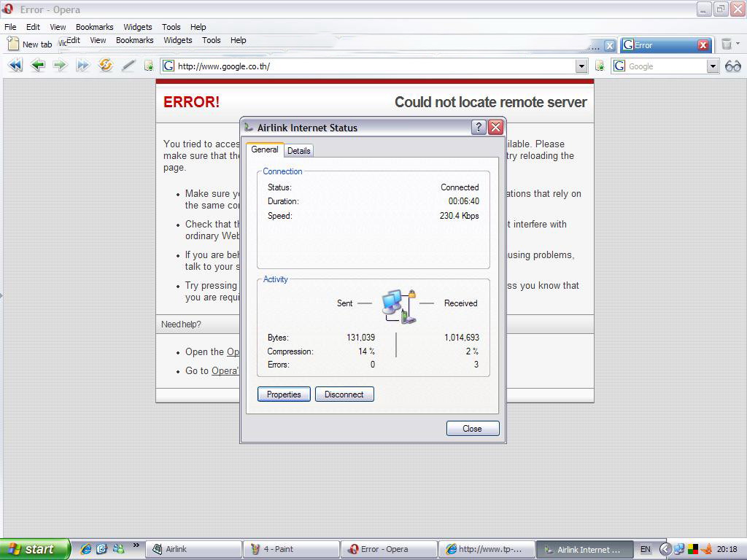Viewport: 747px width, 560px height.
Task: Switch to the Details tab
Action: click(298, 150)
